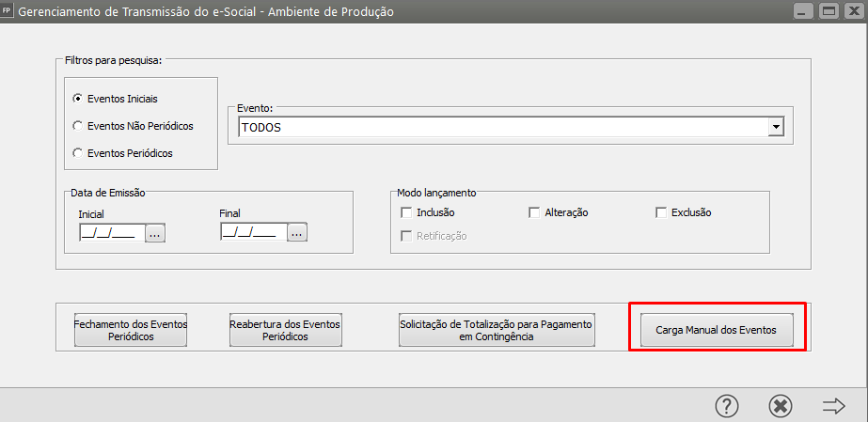
Task: Enable the Inclusão checkbox
Action: tap(406, 212)
